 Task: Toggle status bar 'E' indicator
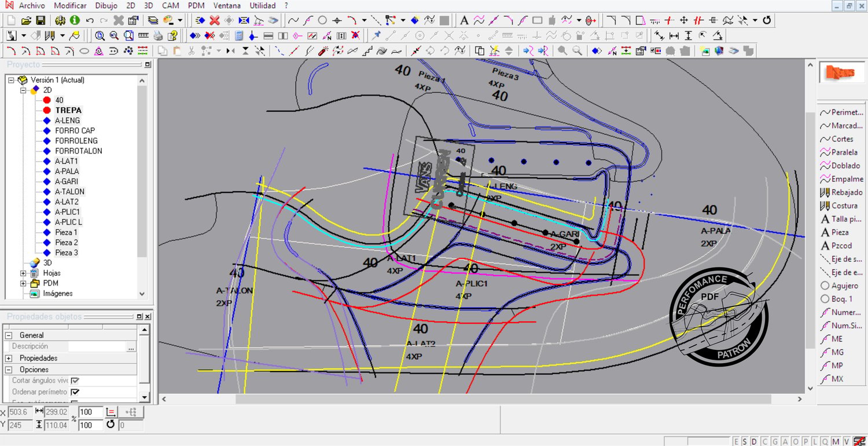pyautogui.click(x=735, y=441)
